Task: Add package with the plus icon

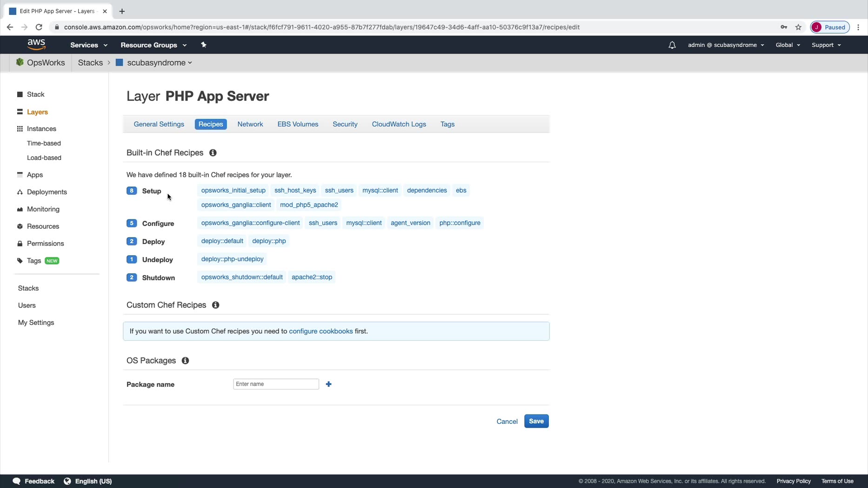Action: [328, 384]
